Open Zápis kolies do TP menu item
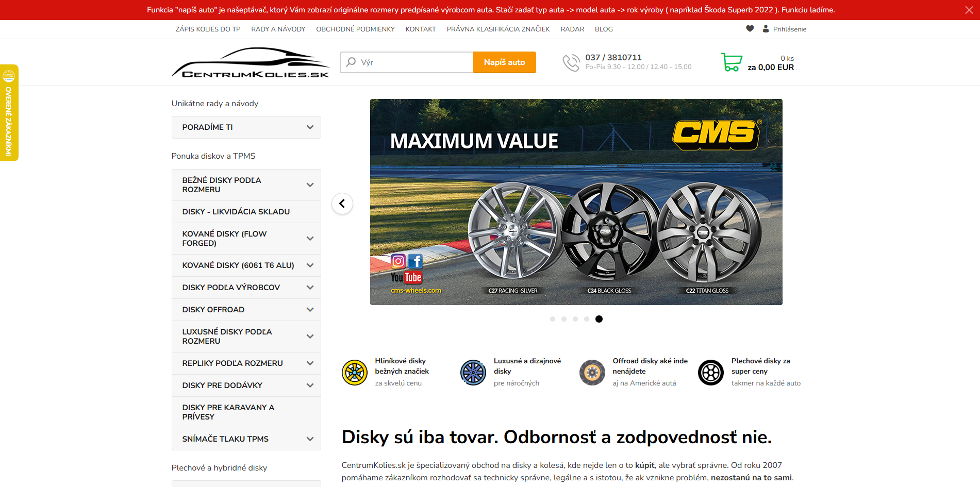This screenshot has height=487, width=980. tap(208, 29)
